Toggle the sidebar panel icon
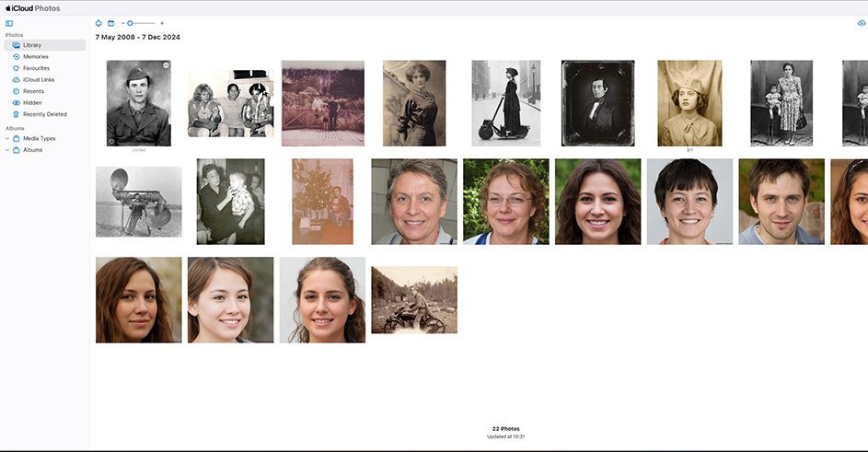 [x=9, y=23]
